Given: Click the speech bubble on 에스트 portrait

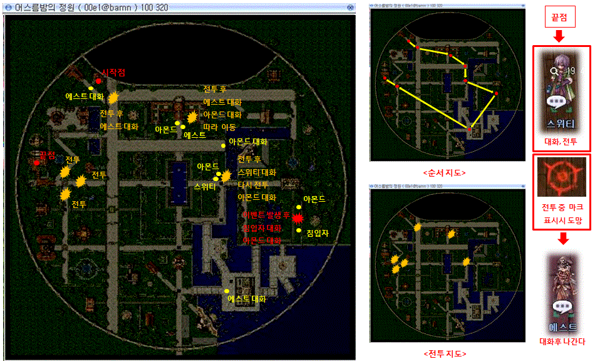Looking at the screenshot, I should pos(562,307).
